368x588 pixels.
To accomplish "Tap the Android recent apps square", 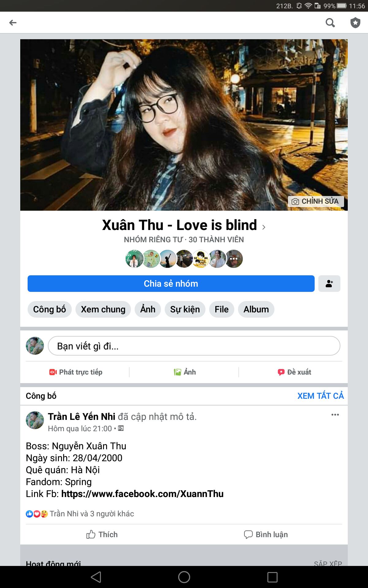I will 272,577.
